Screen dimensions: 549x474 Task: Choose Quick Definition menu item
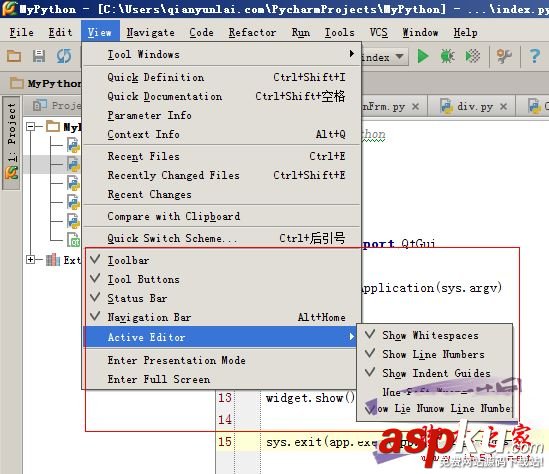(223, 77)
